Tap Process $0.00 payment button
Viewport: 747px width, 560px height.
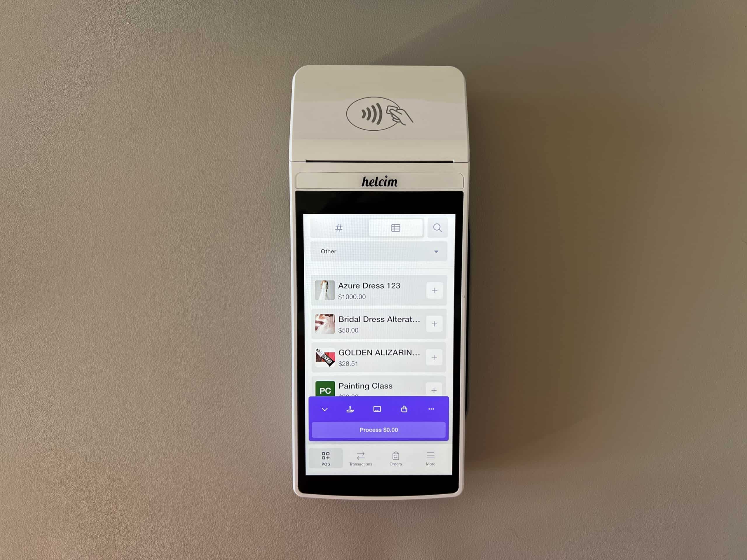click(379, 429)
